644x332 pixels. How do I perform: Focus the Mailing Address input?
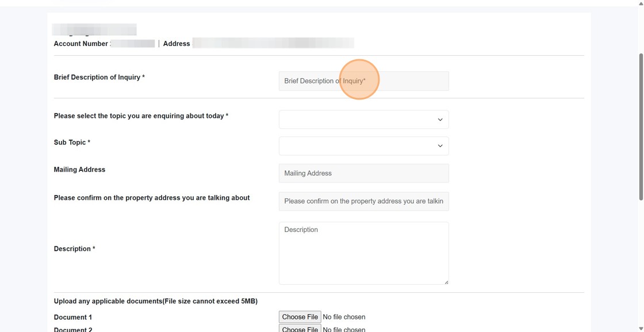pyautogui.click(x=363, y=173)
